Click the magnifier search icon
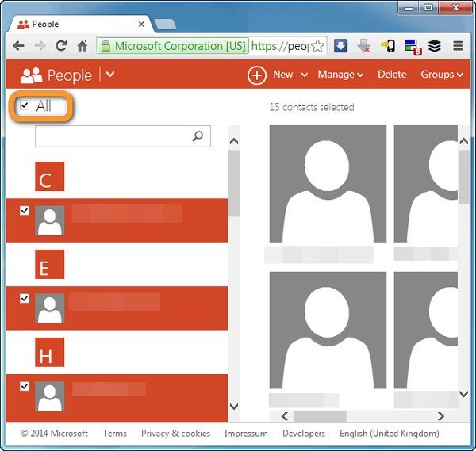Image resolution: width=476 pixels, height=451 pixels. coord(198,136)
